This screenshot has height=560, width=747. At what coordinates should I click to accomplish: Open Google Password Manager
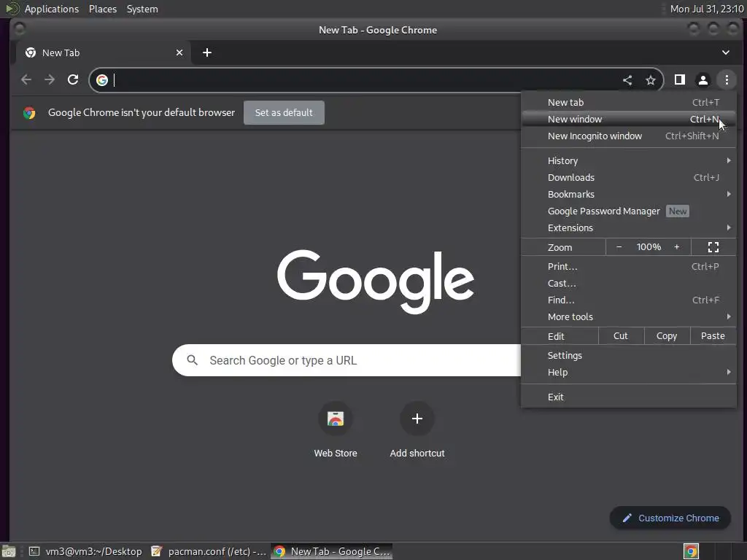629,211
